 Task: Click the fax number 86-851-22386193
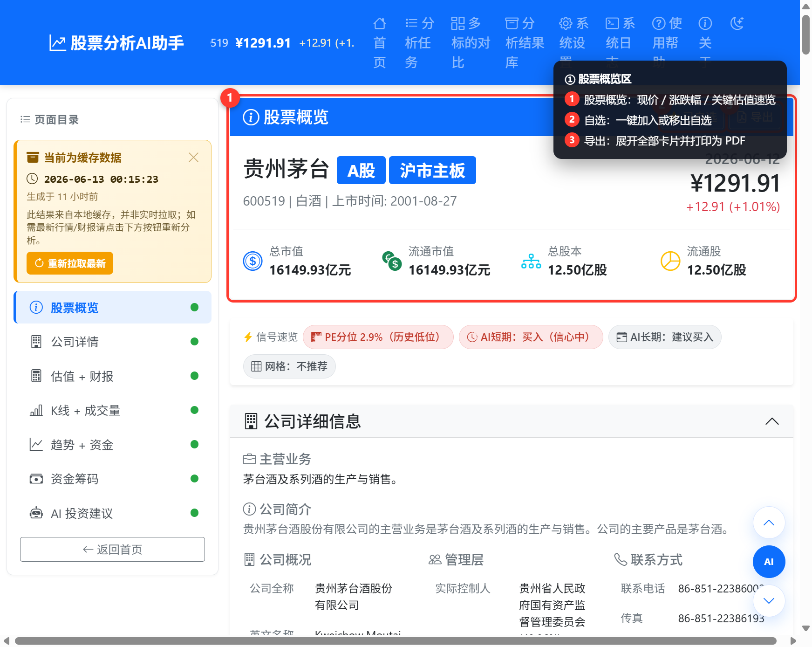coord(721,618)
